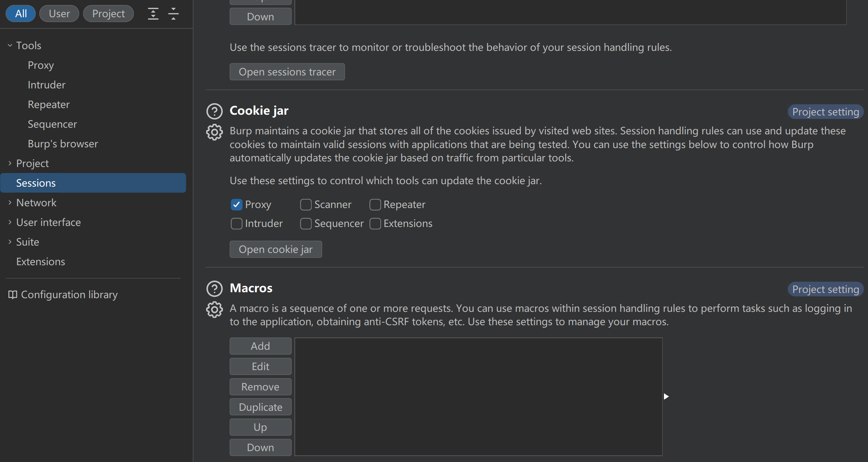This screenshot has width=868, height=462.
Task: Click the Open sessions tracer button
Action: click(287, 72)
